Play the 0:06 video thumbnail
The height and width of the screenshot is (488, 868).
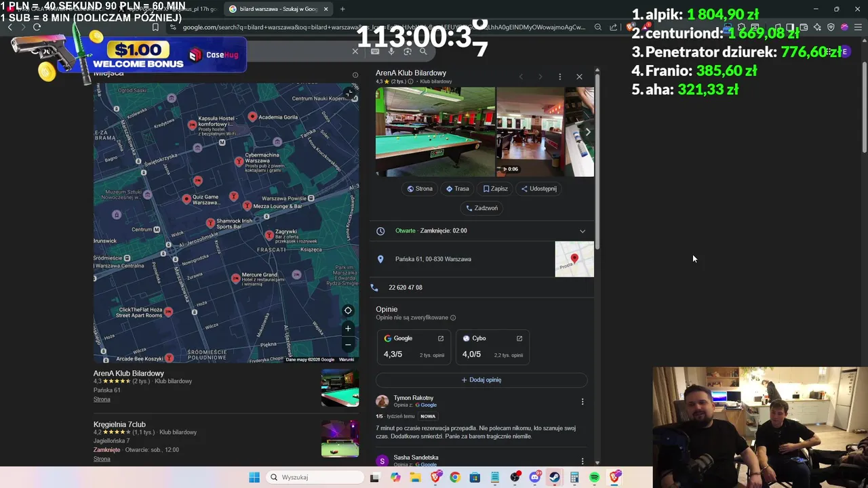pyautogui.click(x=530, y=131)
